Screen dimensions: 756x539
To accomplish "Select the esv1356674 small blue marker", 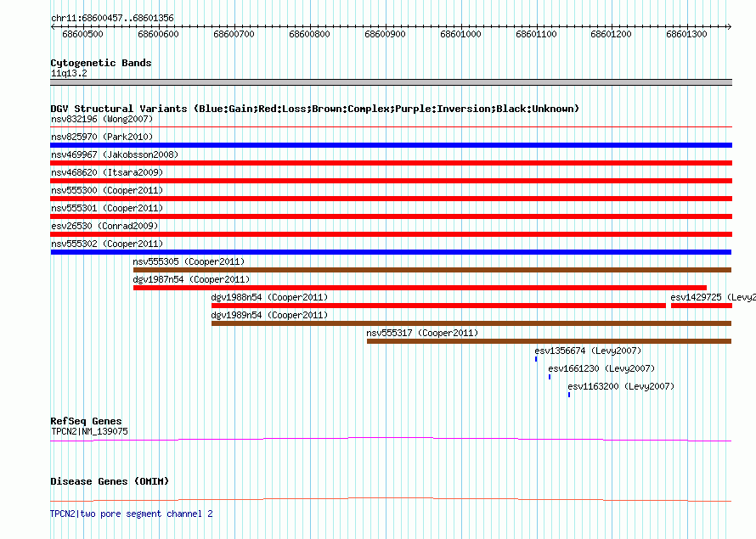I will tap(536, 359).
